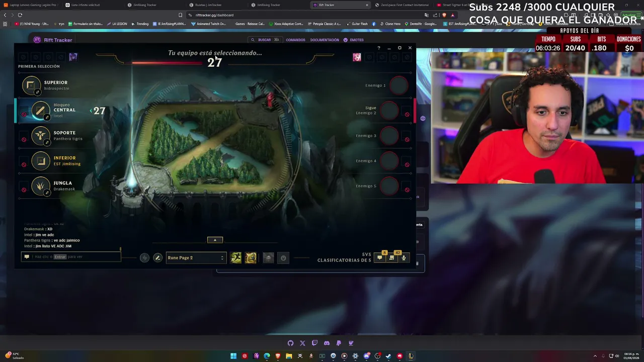The height and width of the screenshot is (362, 644).
Task: Click the Enemigo 3 champion slot
Action: (x=389, y=136)
